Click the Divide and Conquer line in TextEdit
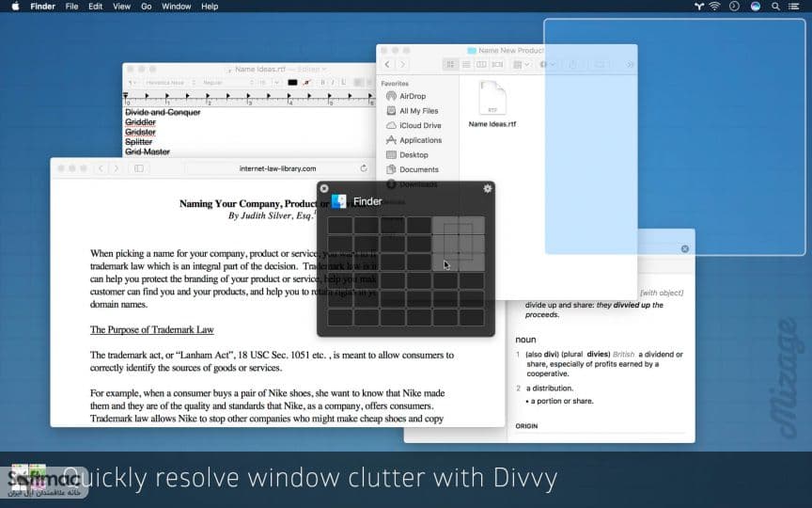Screen dimensions: 812x508 (163, 112)
